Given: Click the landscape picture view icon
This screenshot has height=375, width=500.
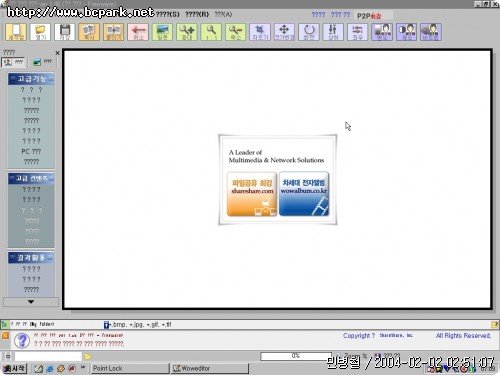Looking at the screenshot, I should (x=162, y=32).
